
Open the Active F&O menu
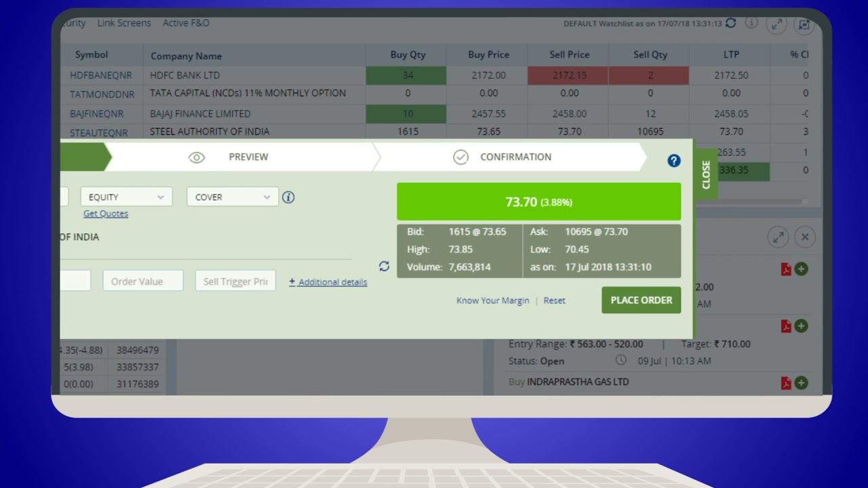pos(186,23)
